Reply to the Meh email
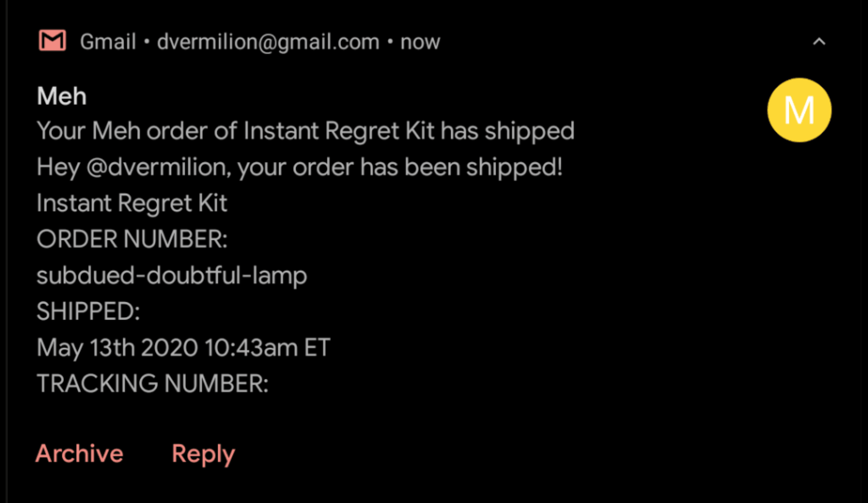The height and width of the screenshot is (503, 868). coord(203,454)
